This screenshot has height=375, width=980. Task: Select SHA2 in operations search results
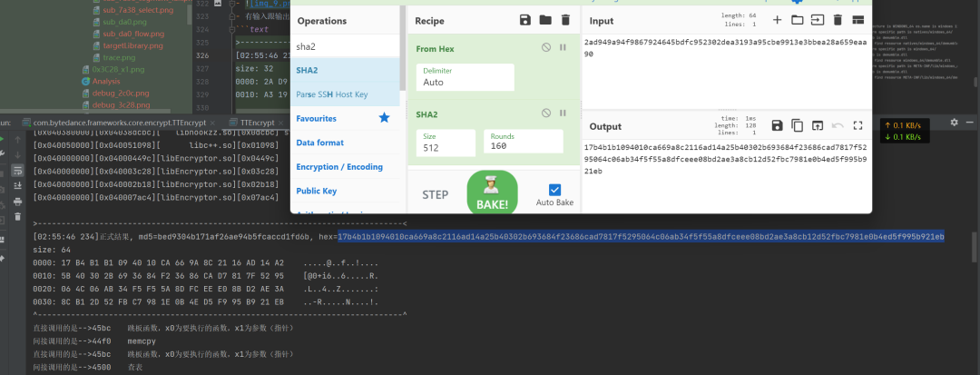coord(345,70)
